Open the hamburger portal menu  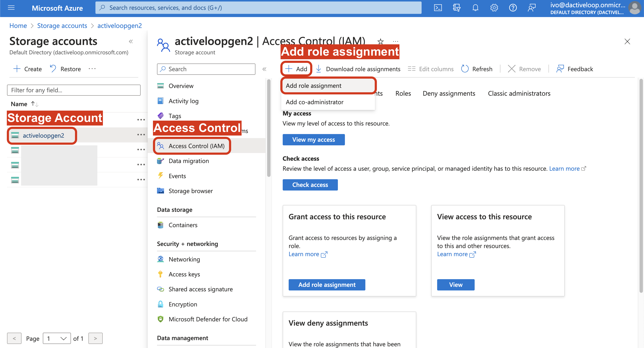tap(11, 8)
